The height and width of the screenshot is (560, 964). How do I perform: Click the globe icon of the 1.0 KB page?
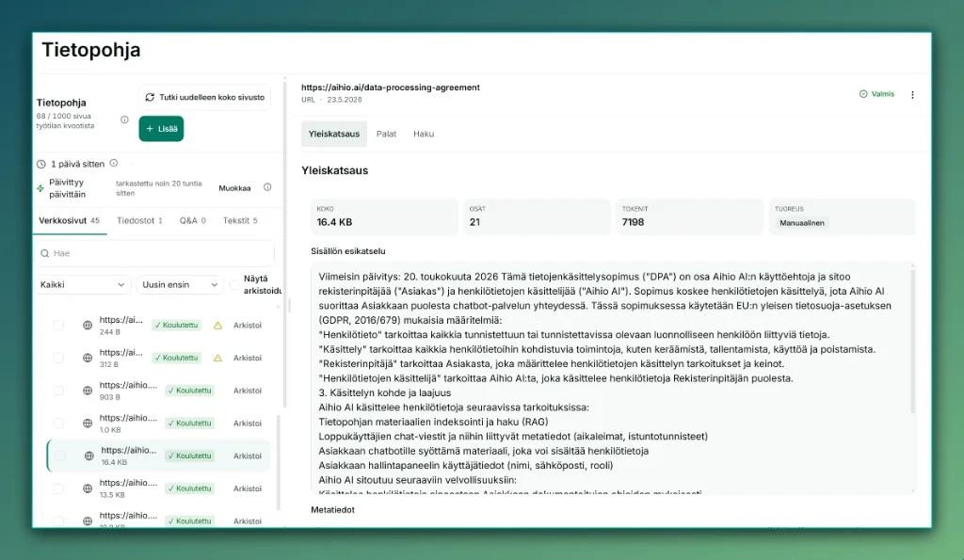pos(88,423)
